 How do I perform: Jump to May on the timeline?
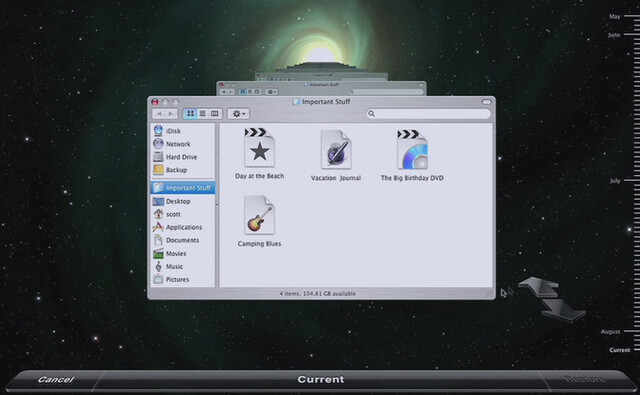coord(614,16)
